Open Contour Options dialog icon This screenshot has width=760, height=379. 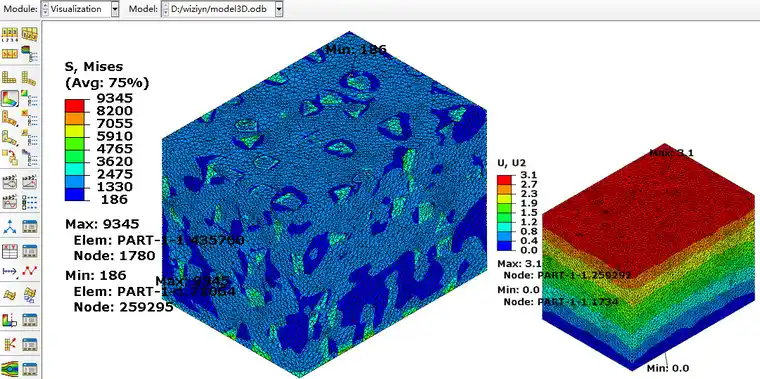[x=30, y=99]
